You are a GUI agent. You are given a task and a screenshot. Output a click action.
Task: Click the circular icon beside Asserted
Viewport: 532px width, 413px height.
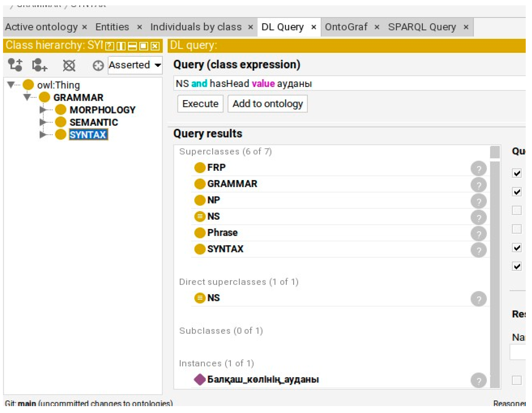point(98,66)
